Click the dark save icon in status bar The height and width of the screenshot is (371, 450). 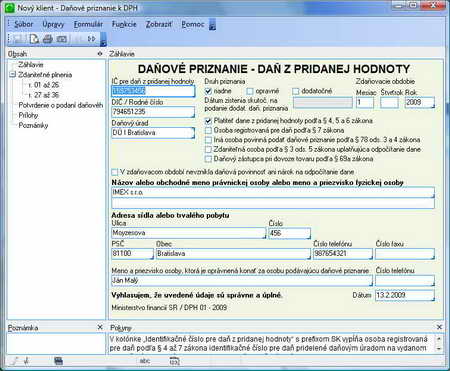[58, 361]
